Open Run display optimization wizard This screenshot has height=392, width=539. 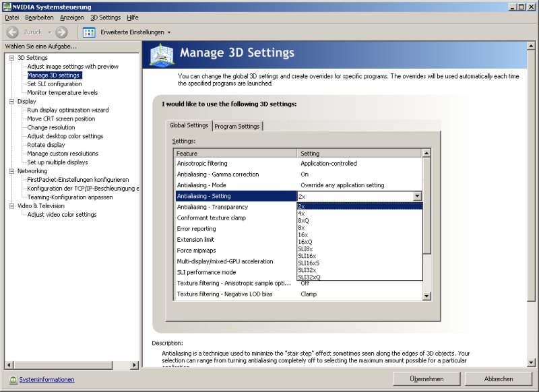[x=68, y=110]
